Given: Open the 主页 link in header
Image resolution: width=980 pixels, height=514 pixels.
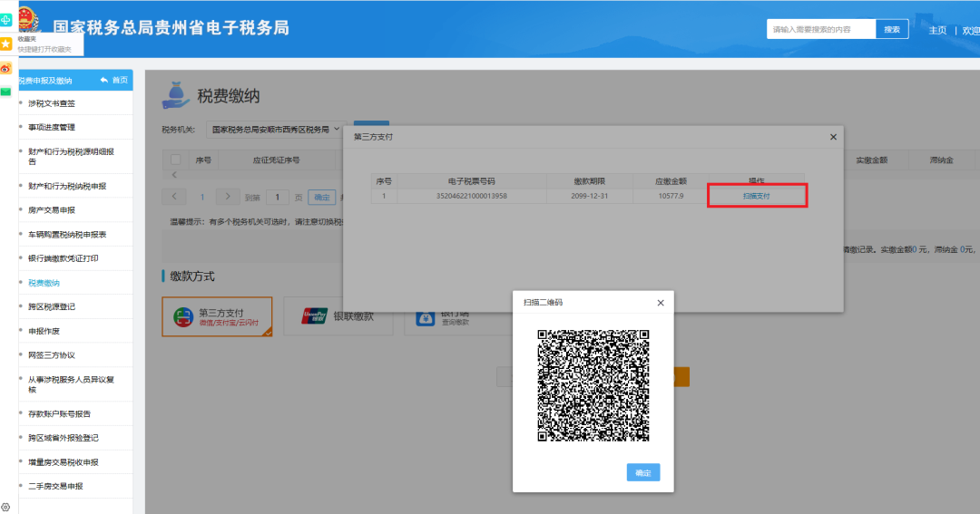Looking at the screenshot, I should [937, 30].
